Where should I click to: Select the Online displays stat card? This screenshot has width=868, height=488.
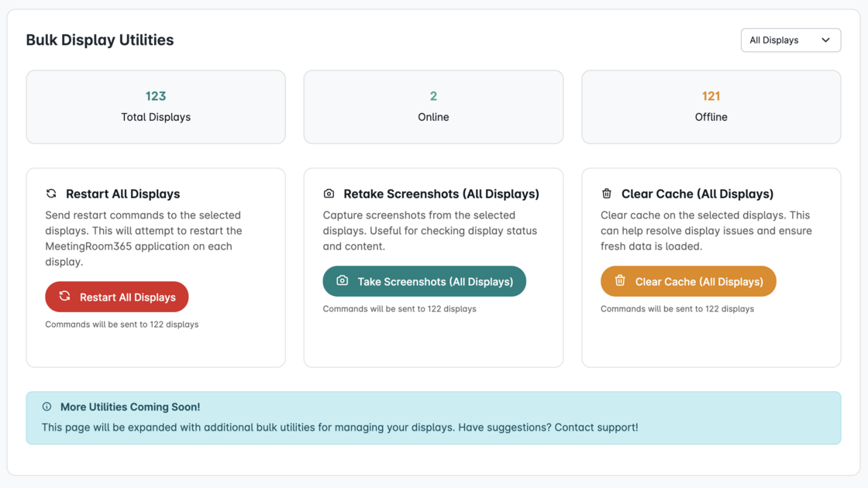[433, 107]
